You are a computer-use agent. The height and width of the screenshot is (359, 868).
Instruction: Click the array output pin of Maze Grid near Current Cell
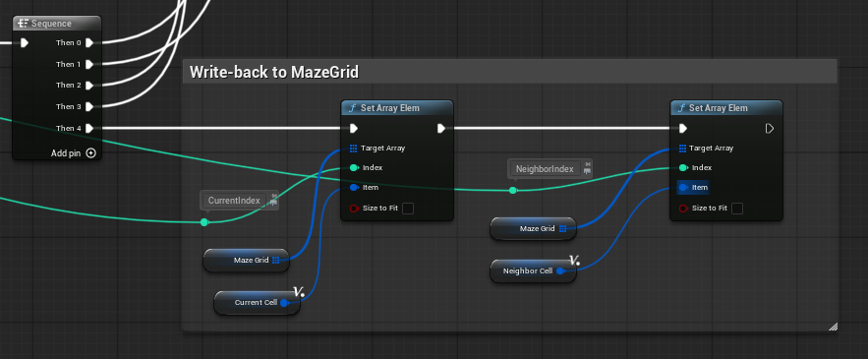pos(275,260)
